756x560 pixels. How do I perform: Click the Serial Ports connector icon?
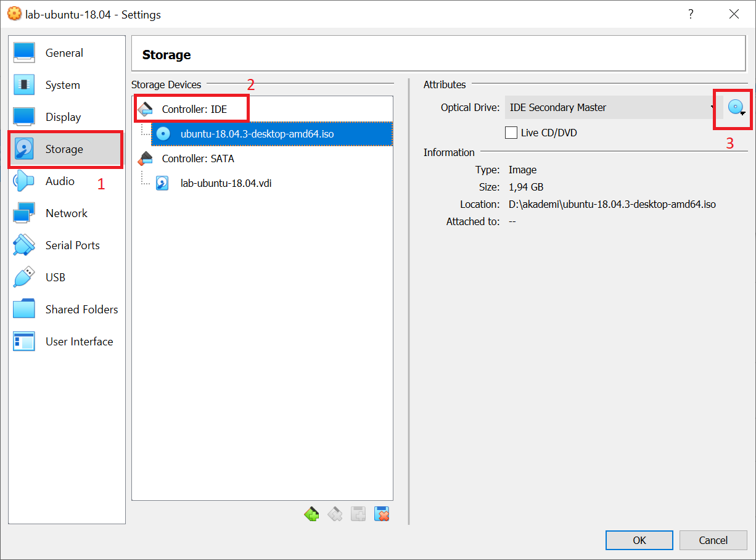coord(24,245)
